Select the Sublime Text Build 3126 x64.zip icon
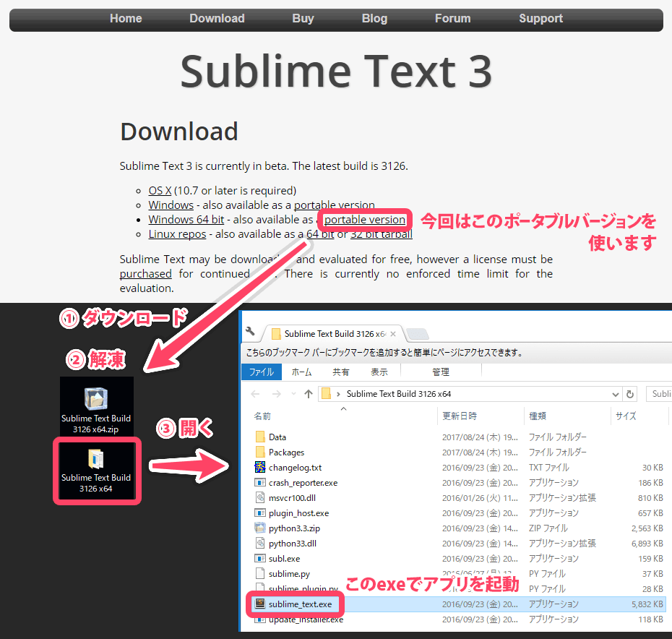This screenshot has width=672, height=639. (96, 410)
